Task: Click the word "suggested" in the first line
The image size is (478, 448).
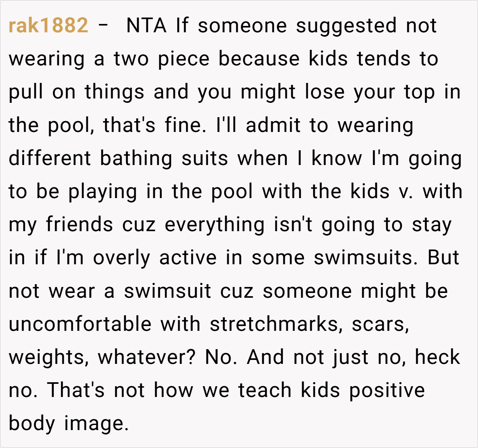Action: [346, 26]
